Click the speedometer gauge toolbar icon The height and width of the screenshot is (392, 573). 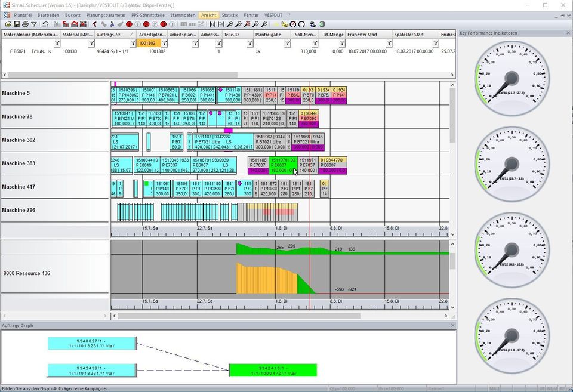[x=293, y=24]
